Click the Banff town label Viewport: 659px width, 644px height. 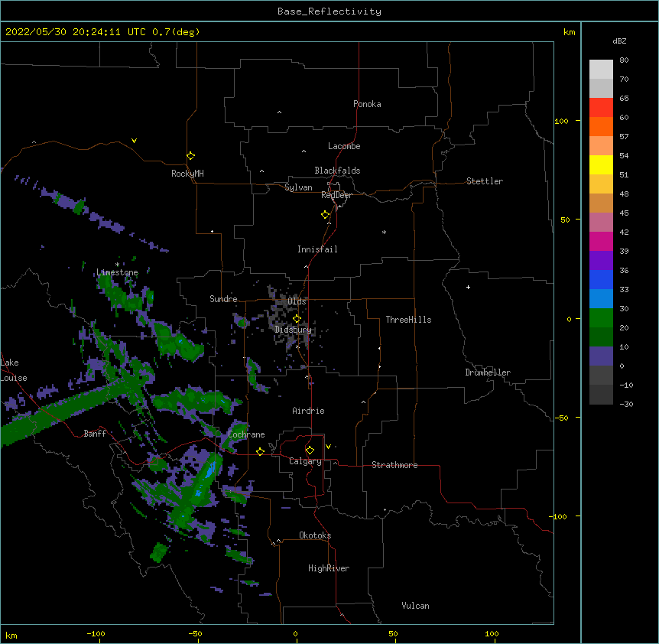(x=95, y=434)
